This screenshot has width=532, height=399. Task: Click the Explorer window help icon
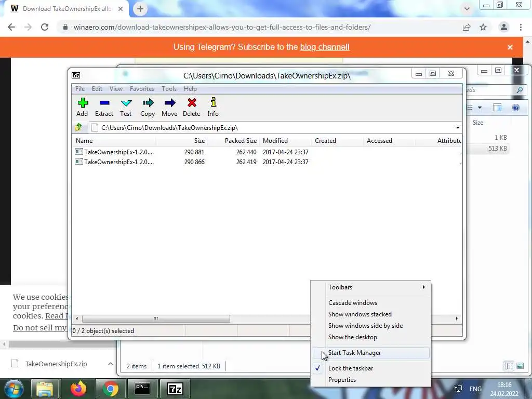516,108
